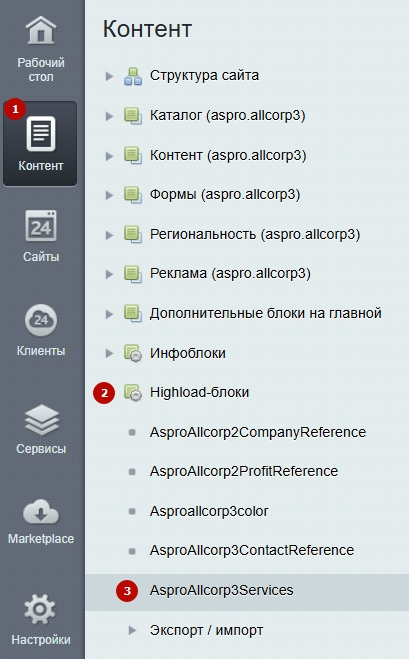Open the Сайты calendar icon

coord(41,226)
